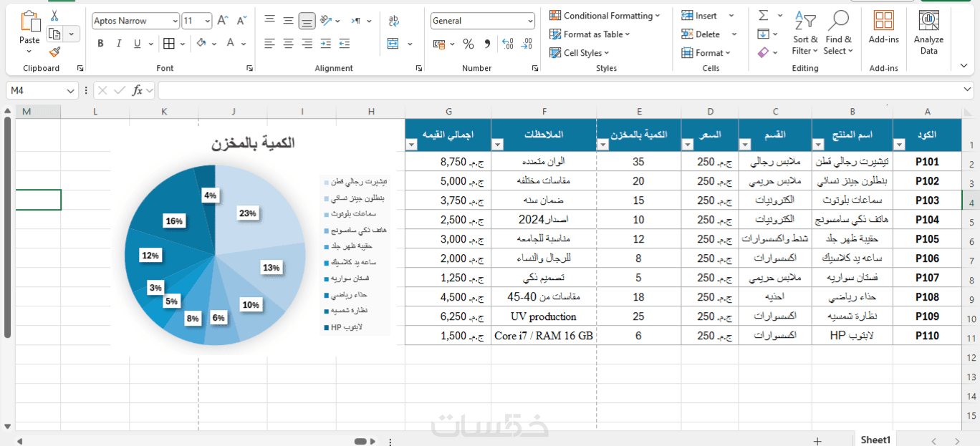Image resolution: width=980 pixels, height=446 pixels.
Task: Click the Insert cells button
Action: pos(699,16)
